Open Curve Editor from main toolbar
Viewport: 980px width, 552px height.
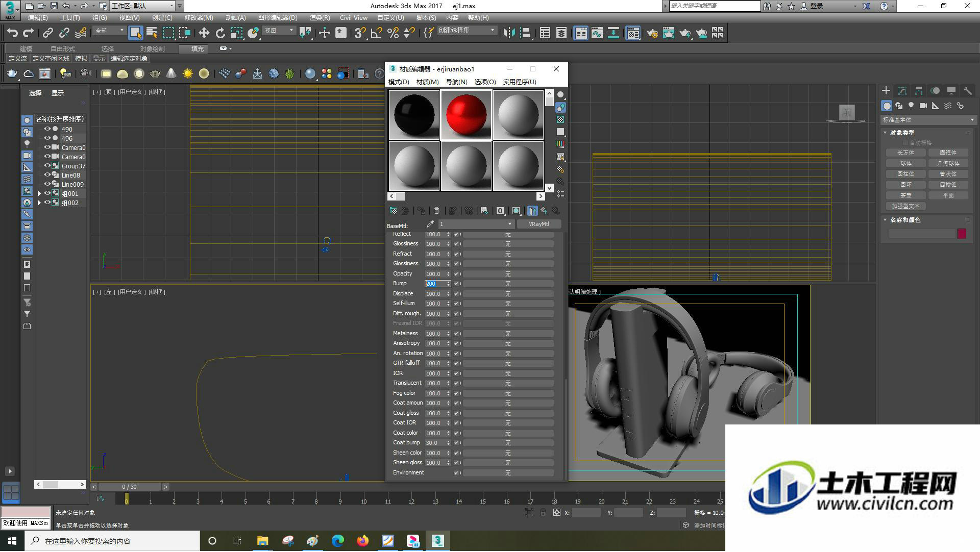click(x=597, y=33)
